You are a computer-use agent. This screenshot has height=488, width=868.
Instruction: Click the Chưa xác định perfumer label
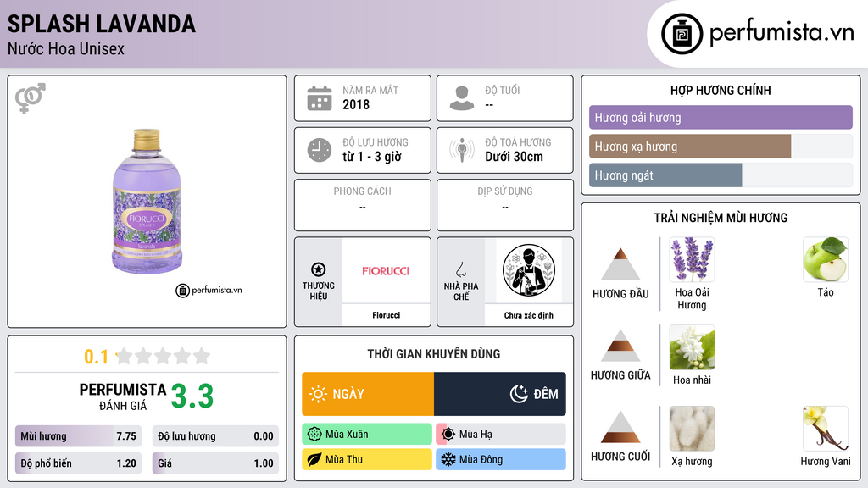point(529,315)
